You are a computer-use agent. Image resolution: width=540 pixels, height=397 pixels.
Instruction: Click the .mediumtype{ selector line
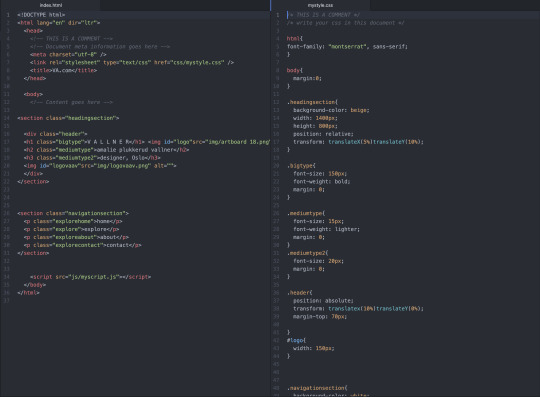pyautogui.click(x=306, y=213)
